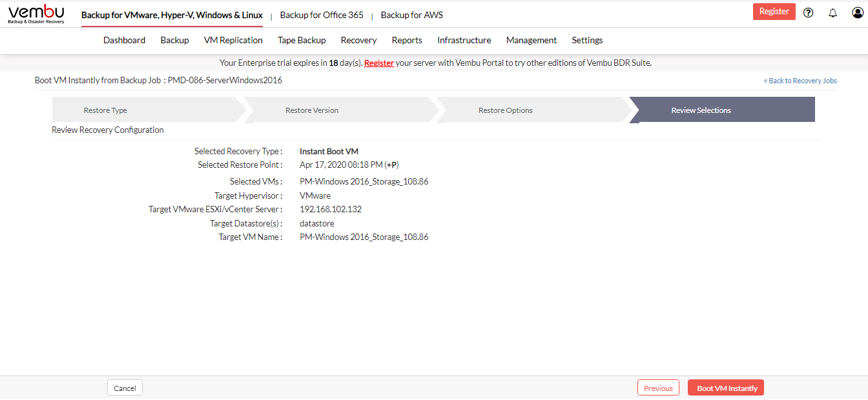This screenshot has width=868, height=400.
Task: Click the Vembu logo
Action: click(36, 14)
